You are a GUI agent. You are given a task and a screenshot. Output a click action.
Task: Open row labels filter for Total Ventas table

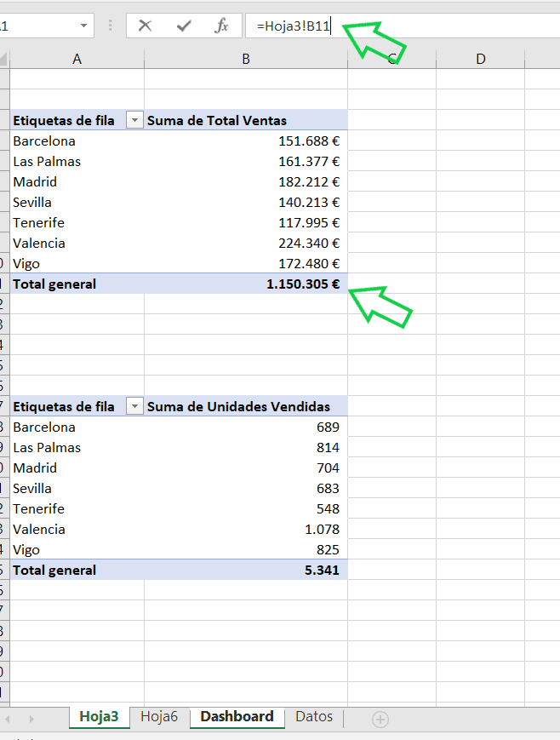click(134, 120)
